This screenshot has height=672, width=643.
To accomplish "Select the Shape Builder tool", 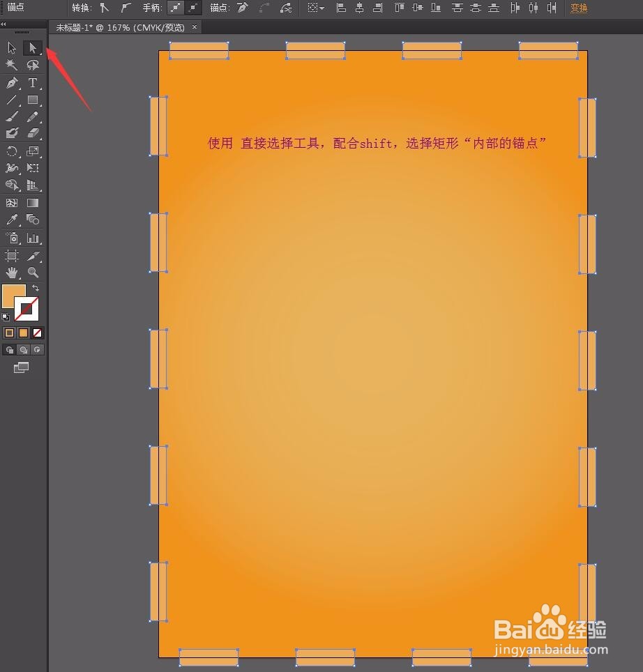I will 12,185.
